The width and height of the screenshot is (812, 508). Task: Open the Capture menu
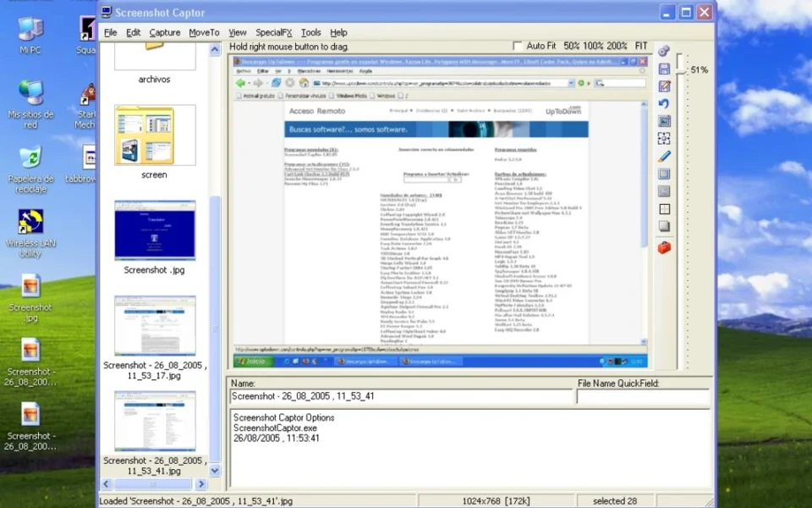click(165, 32)
